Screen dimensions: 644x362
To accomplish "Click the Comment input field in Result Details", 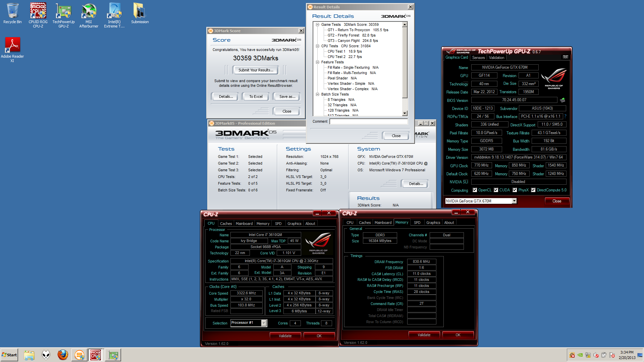I will click(x=369, y=122).
